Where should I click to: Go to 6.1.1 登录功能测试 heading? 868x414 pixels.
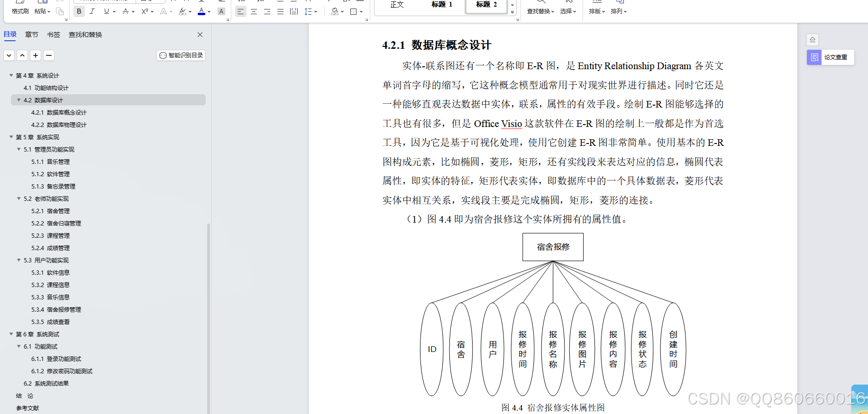point(56,359)
